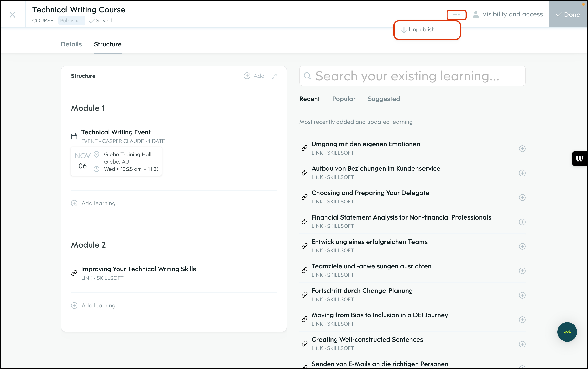
Task: Switch to the Details tab
Action: point(71,44)
